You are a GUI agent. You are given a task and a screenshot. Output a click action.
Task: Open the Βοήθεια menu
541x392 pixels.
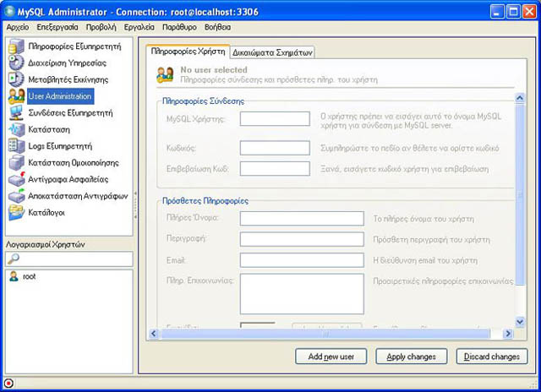[217, 27]
